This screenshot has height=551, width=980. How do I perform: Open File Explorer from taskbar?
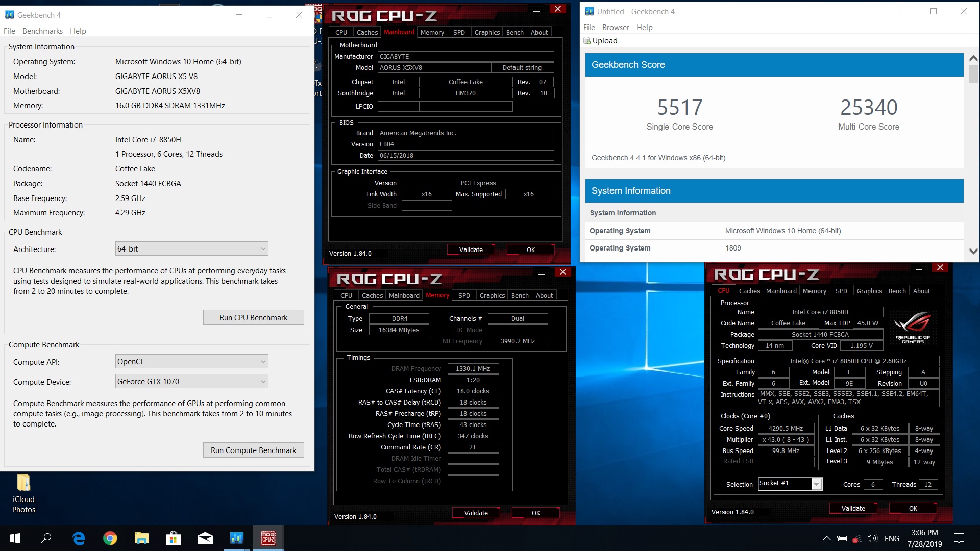[x=141, y=538]
